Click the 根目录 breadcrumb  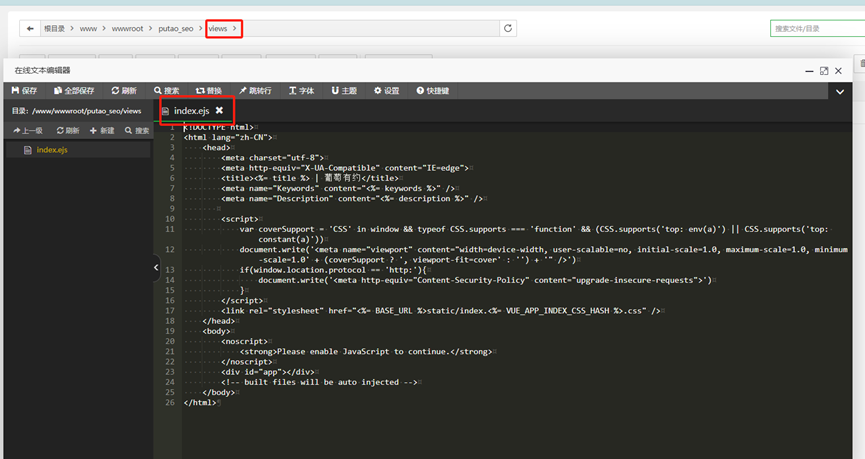click(x=54, y=29)
